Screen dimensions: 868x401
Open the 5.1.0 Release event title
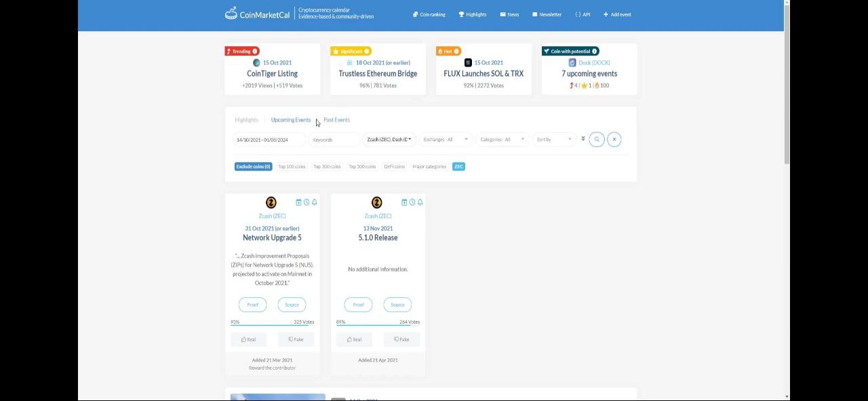pyautogui.click(x=378, y=237)
